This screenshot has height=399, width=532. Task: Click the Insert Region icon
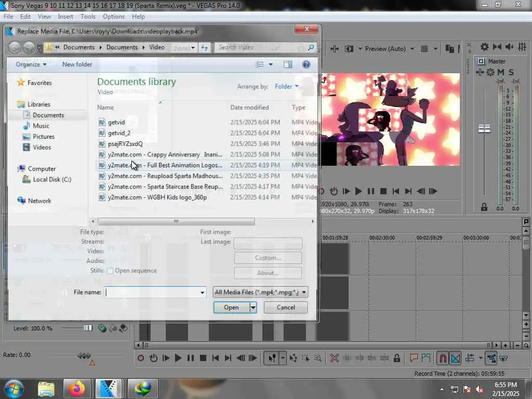coord(426,358)
